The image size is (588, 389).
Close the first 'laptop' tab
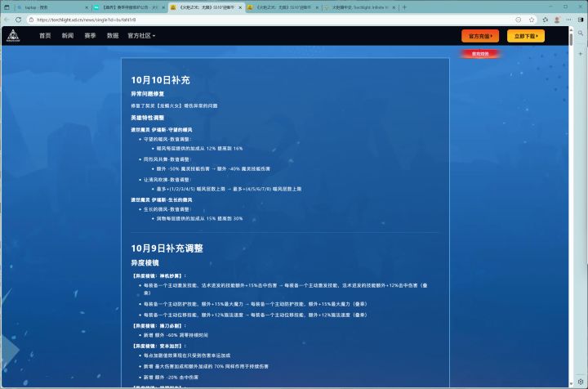[87, 7]
